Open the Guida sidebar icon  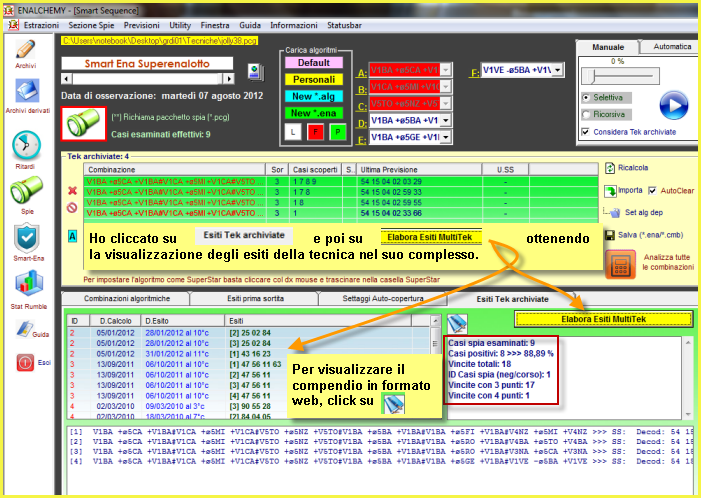(25, 329)
